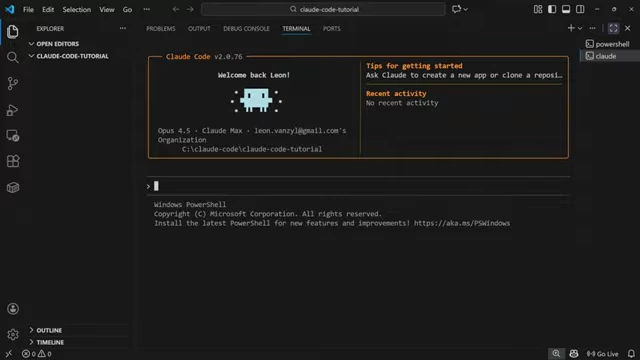Open errors and warnings status indicator
The height and width of the screenshot is (360, 640).
37,354
